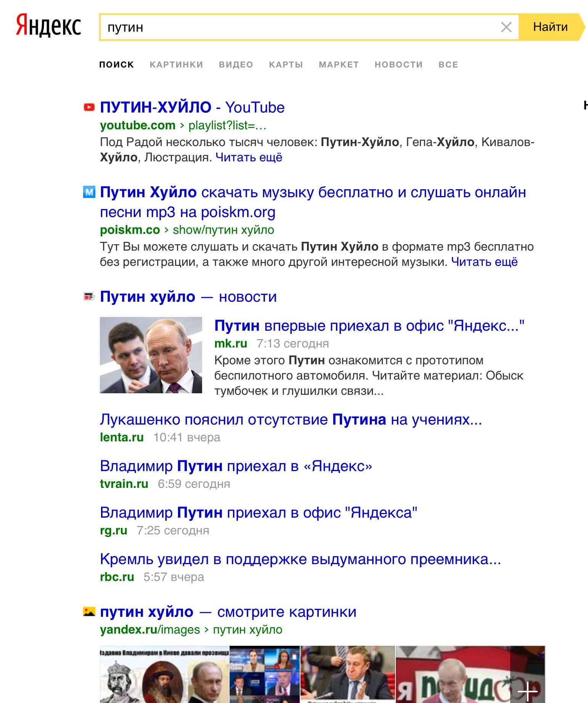Image resolution: width=588 pixels, height=703 pixels.
Task: Open Лукашенко пояснил отсутствие Путина article
Action: click(291, 420)
